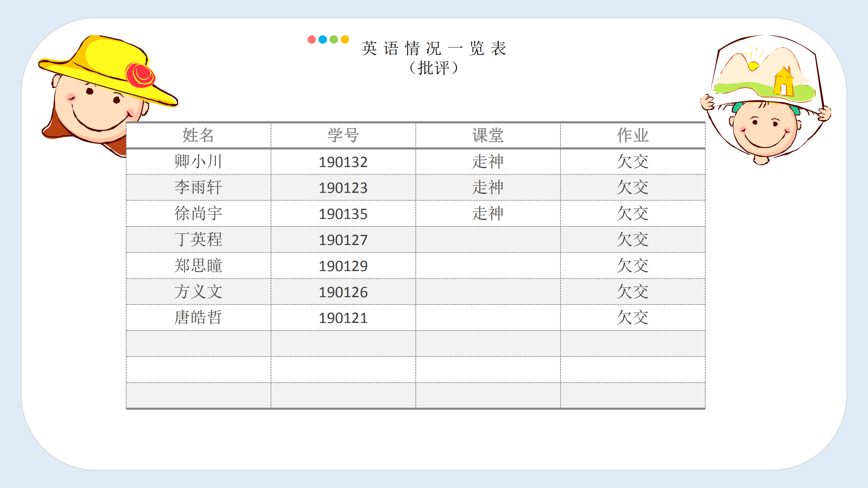
Task: Select 欠交 in 唐皓哲's row
Action: 633,317
